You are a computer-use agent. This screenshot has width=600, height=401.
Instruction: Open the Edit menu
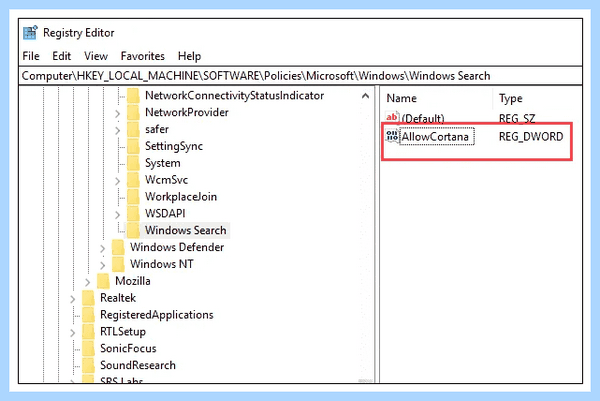(62, 56)
